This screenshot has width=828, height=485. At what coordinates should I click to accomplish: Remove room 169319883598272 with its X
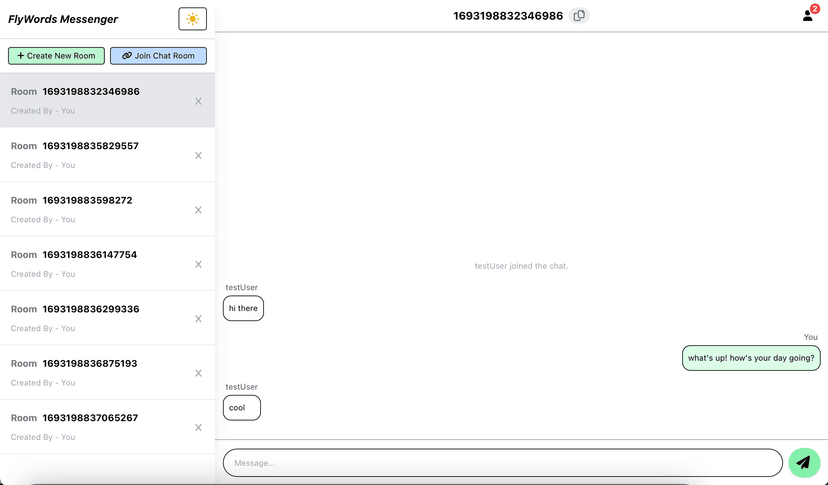point(198,210)
